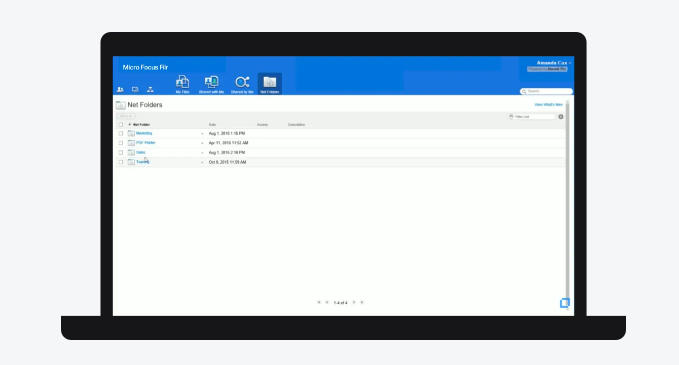This screenshot has height=365, width=679.
Task: Click the monitor icon in header
Action: point(135,90)
